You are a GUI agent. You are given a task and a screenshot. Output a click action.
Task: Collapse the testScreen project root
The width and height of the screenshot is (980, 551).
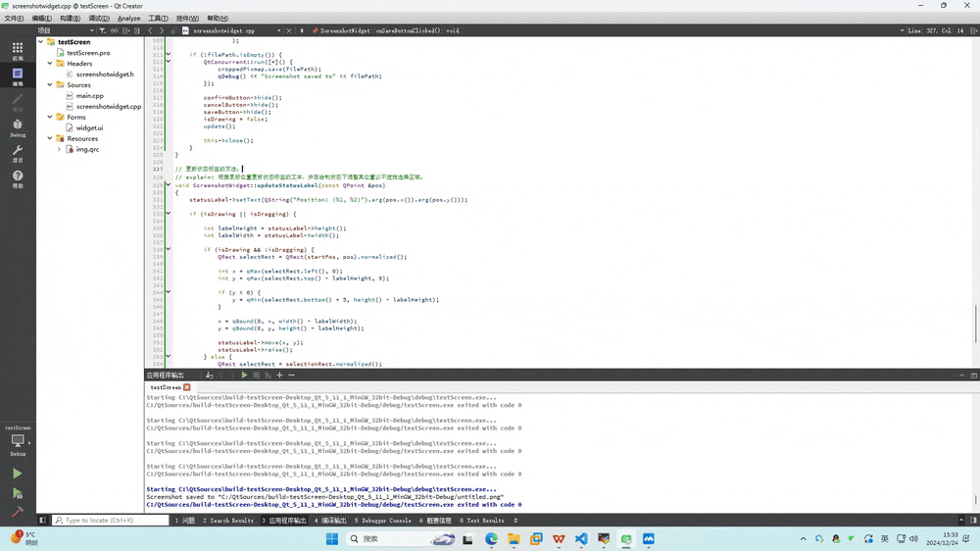coord(40,42)
